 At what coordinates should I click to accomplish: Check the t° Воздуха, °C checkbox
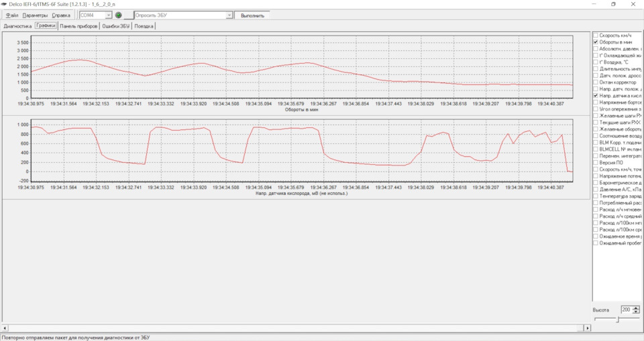pos(596,62)
